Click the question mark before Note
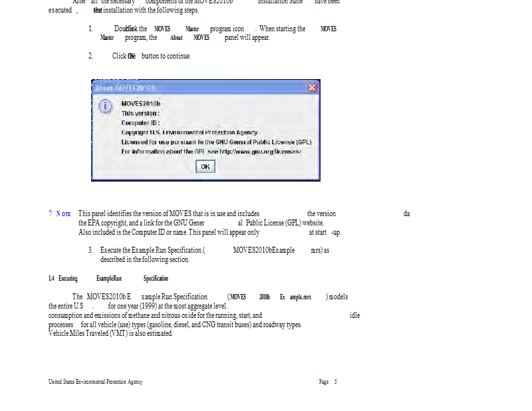 click(x=50, y=213)
